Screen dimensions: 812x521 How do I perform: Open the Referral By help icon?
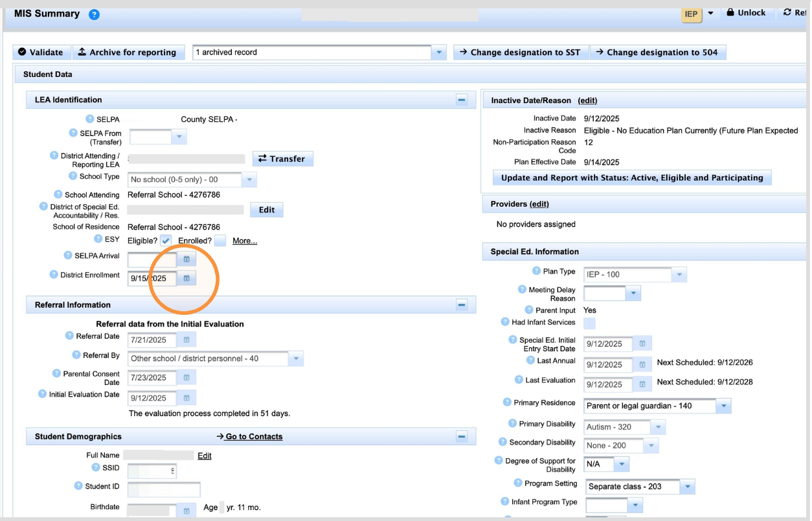pyautogui.click(x=76, y=355)
